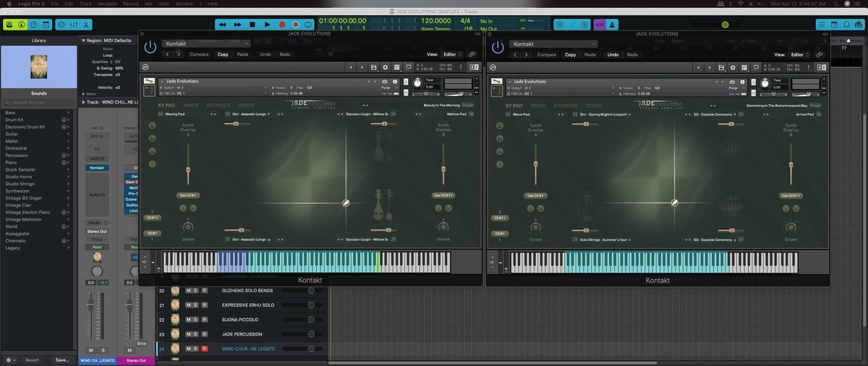
Task: Switch to XY PAD tab in left Kontakt
Action: [167, 106]
